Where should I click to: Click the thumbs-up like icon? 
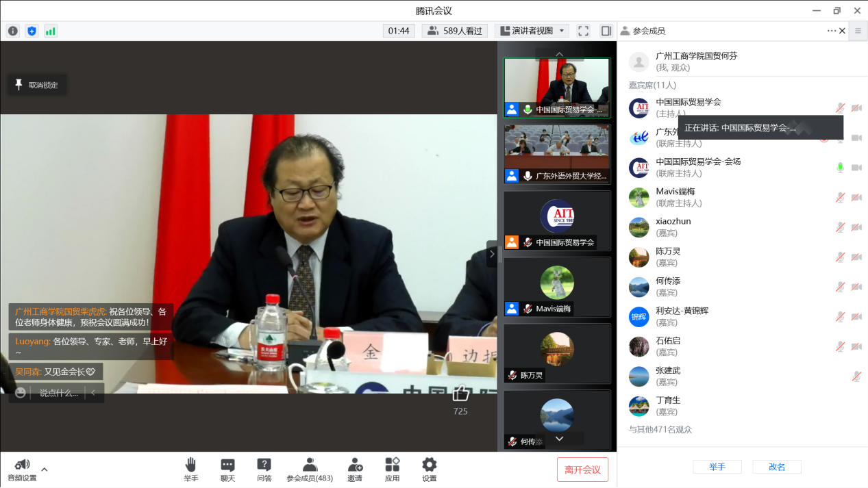point(460,394)
